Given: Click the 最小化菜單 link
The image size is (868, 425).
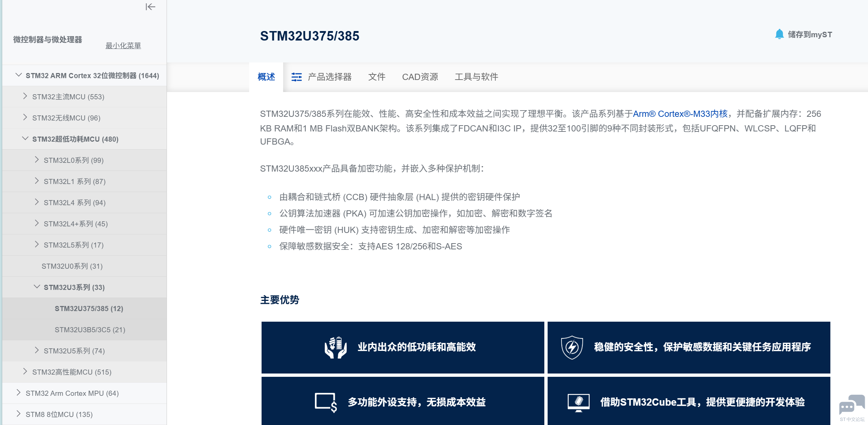Looking at the screenshot, I should 123,46.
